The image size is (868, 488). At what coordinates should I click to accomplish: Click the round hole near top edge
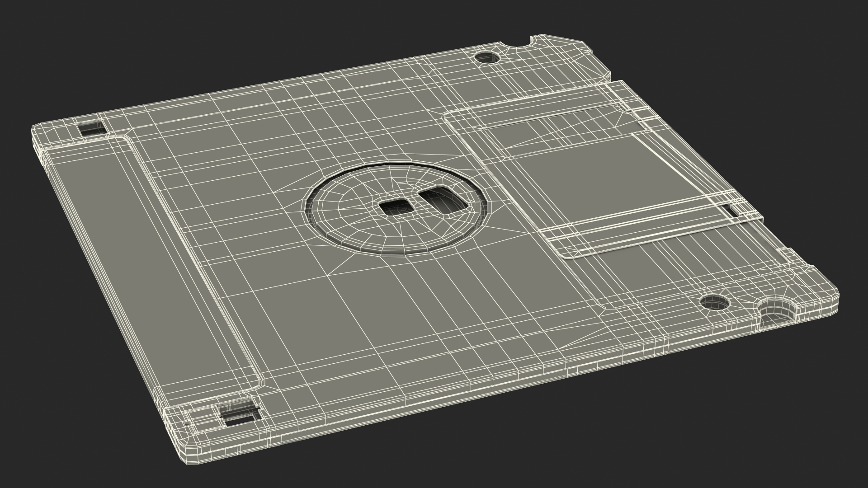486,57
